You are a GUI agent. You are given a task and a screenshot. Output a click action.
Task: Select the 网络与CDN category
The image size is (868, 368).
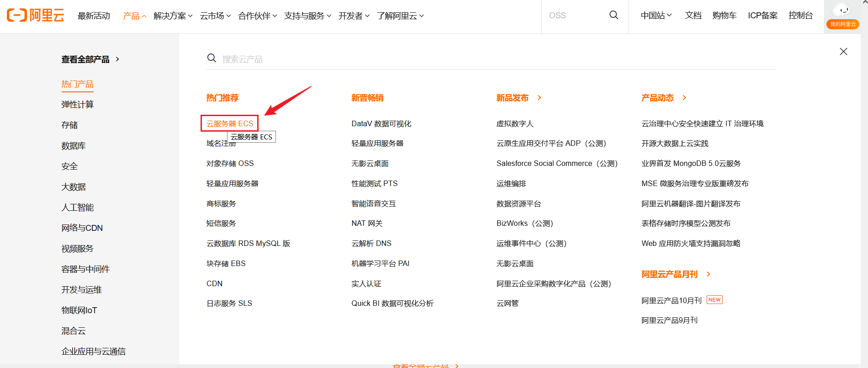pos(82,228)
